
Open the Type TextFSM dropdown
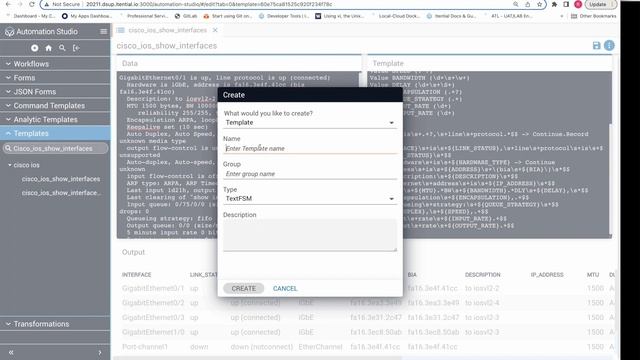[310, 198]
